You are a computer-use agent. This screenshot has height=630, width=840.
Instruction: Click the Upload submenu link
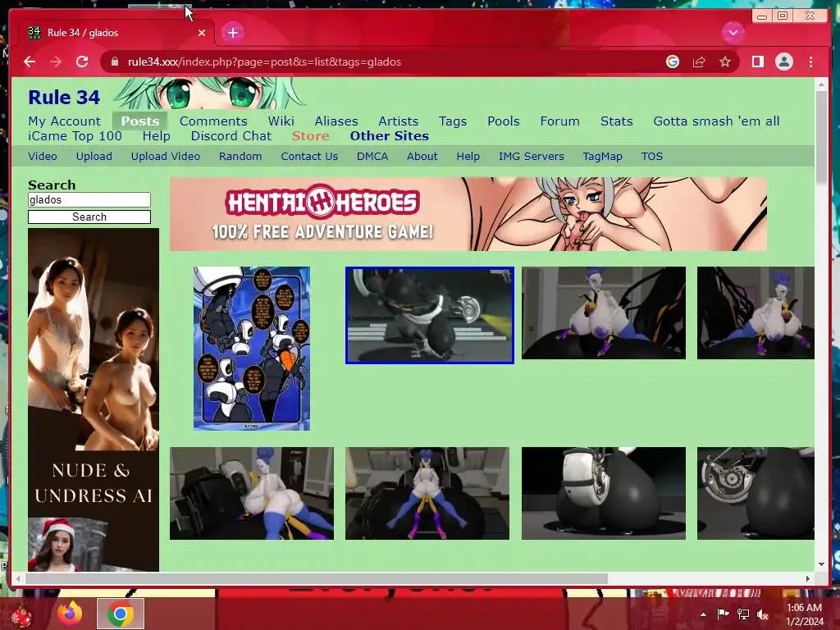(x=94, y=157)
